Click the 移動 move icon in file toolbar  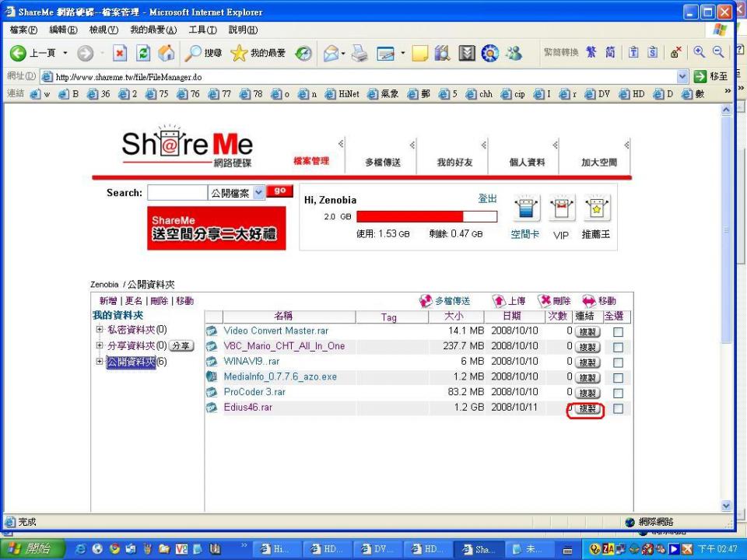click(589, 300)
